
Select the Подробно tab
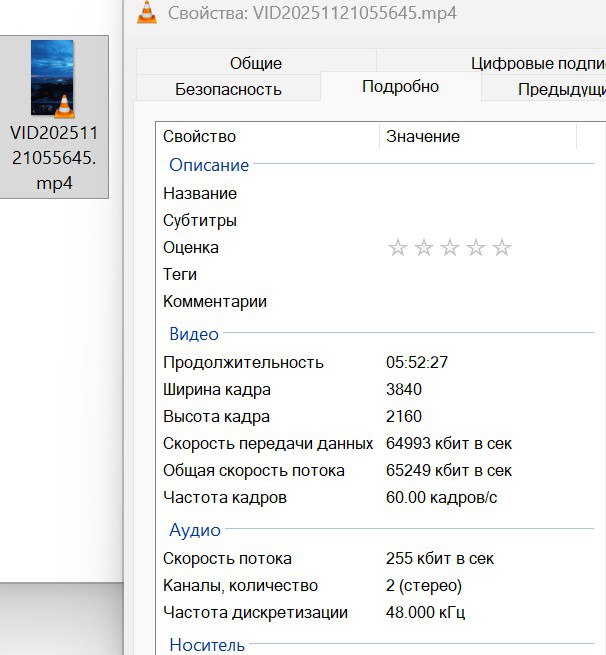(x=400, y=87)
